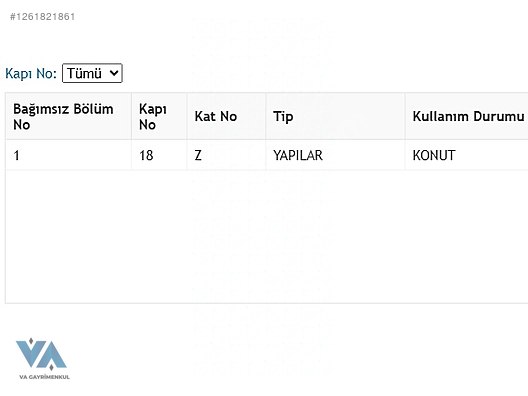Click the VA GAYRİMENKUL text under logo
The image size is (528, 396).
tap(44, 377)
